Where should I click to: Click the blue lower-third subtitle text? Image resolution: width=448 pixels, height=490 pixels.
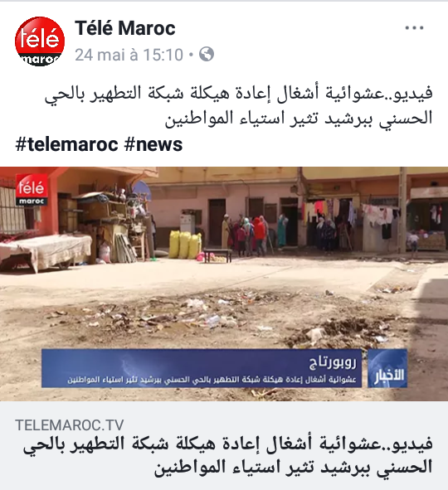(212, 380)
